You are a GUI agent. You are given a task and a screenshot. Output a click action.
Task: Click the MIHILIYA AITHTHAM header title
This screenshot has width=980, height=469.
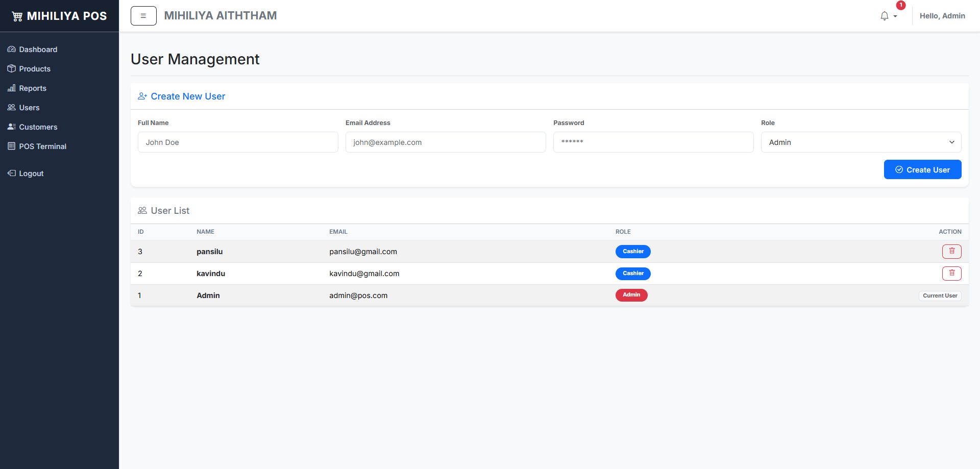220,16
